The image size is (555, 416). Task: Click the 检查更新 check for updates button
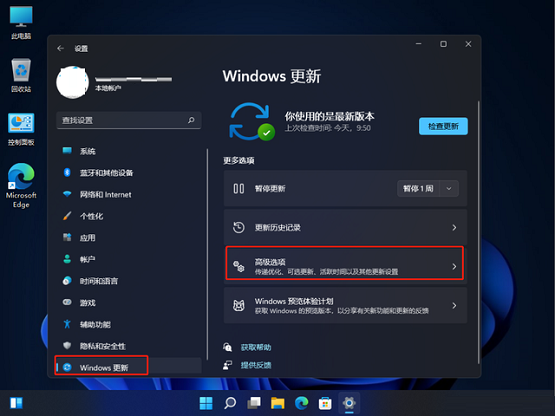[x=443, y=126]
